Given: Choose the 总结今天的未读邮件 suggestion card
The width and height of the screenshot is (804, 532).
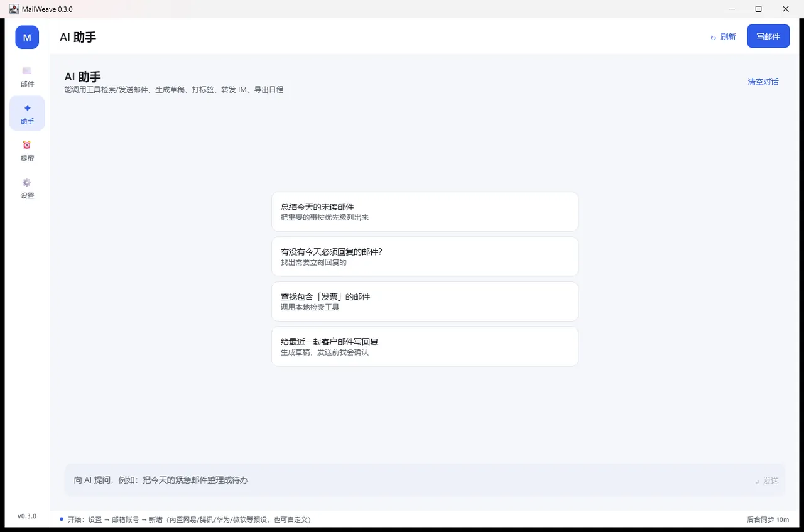Looking at the screenshot, I should (x=425, y=212).
